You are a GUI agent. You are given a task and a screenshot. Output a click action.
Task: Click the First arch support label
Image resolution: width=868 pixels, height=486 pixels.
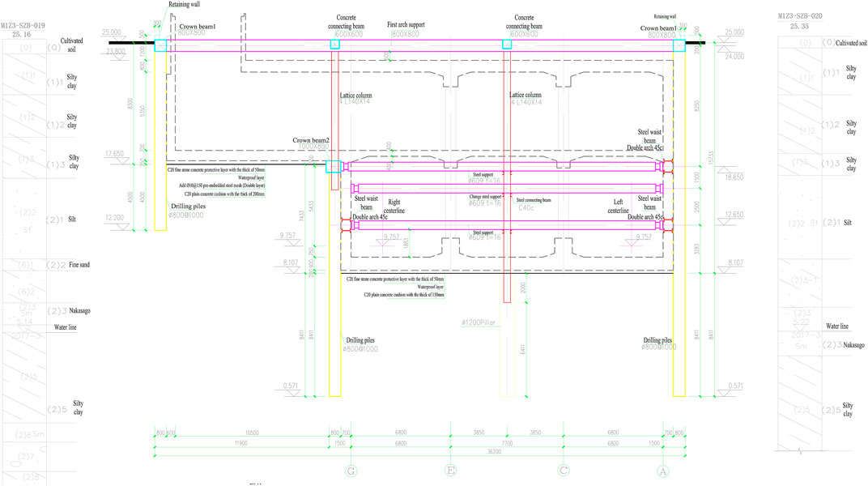point(406,25)
